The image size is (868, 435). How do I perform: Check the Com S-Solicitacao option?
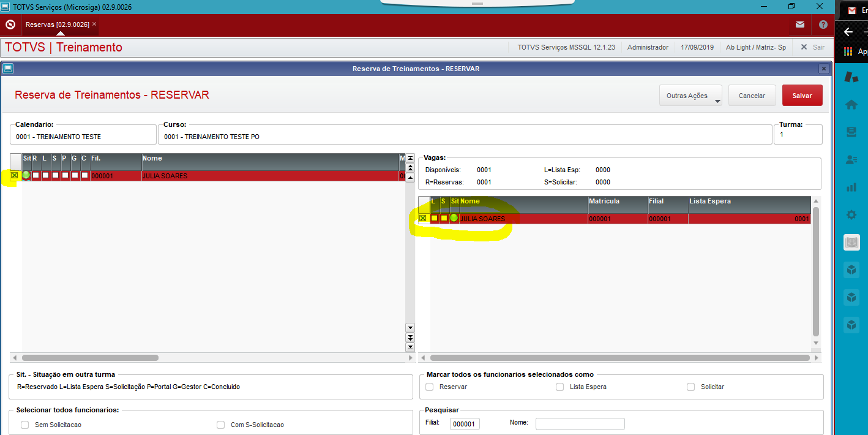pyautogui.click(x=220, y=425)
